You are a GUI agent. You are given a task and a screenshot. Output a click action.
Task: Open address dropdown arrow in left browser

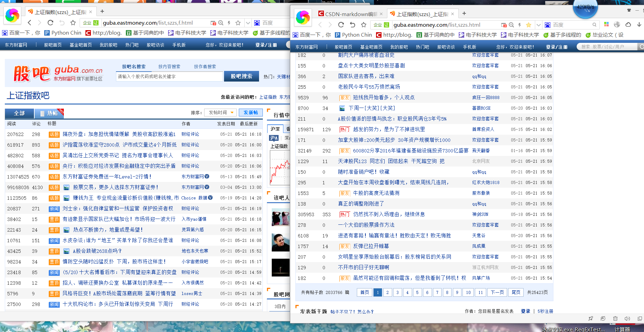[x=248, y=23]
